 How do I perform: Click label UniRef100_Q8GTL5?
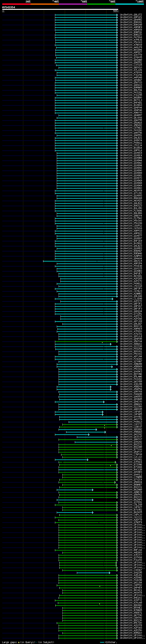coord(131,261)
